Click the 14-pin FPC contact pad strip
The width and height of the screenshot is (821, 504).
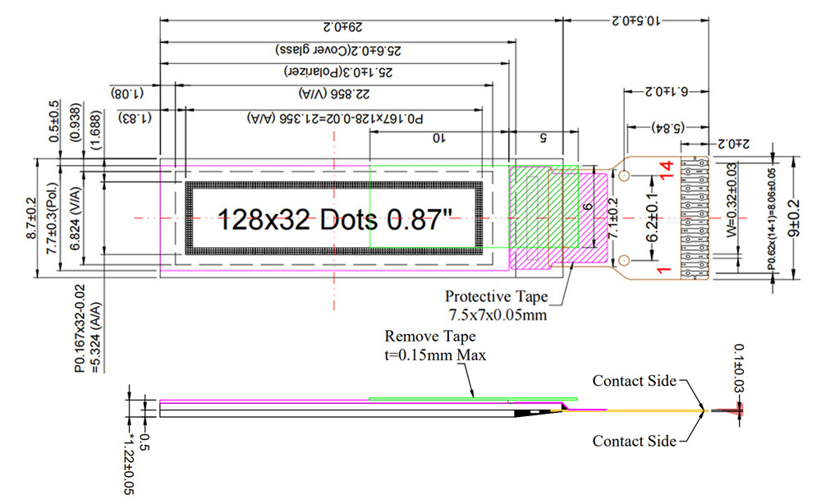click(x=695, y=218)
